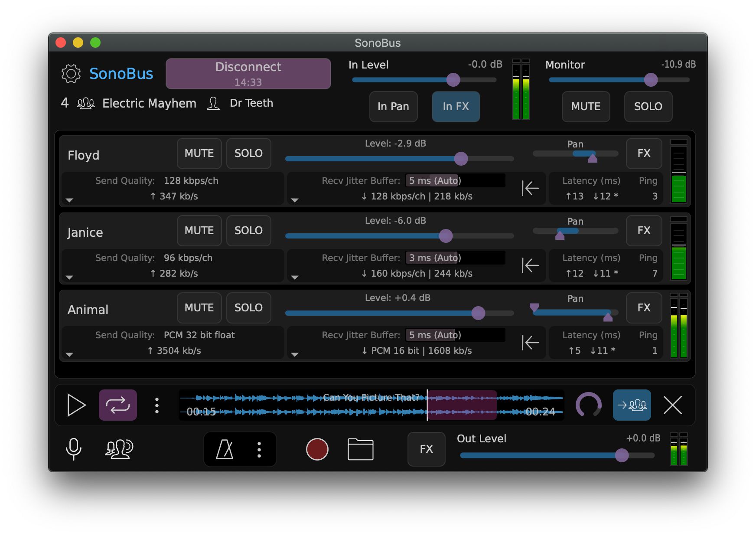The image size is (756, 536).
Task: Disconnect from the Electric Mayhem group
Action: click(x=248, y=73)
